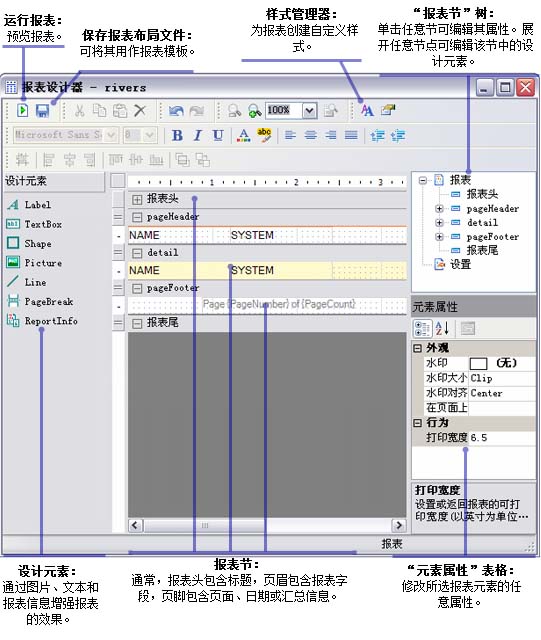
Task: Collapse the pageFooter section in designer
Action: coord(137,289)
